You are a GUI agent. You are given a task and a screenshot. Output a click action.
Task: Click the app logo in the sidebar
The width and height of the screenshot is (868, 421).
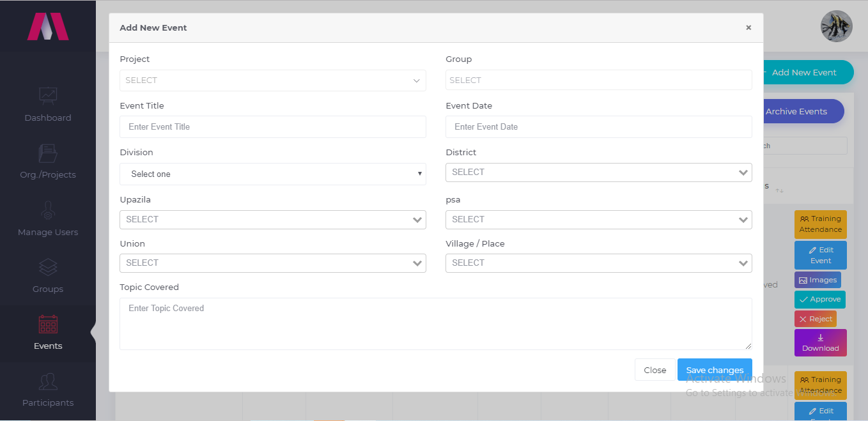pos(48,26)
